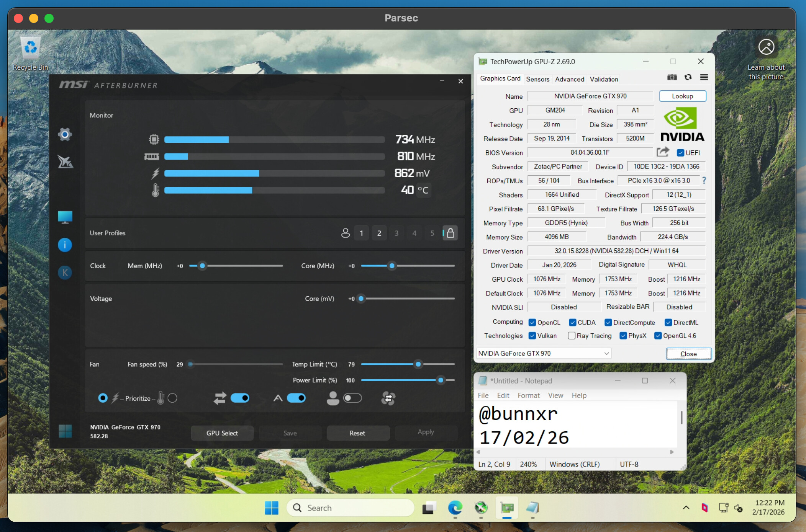
Task: Toggle the UEFI checkbox
Action: 680,153
